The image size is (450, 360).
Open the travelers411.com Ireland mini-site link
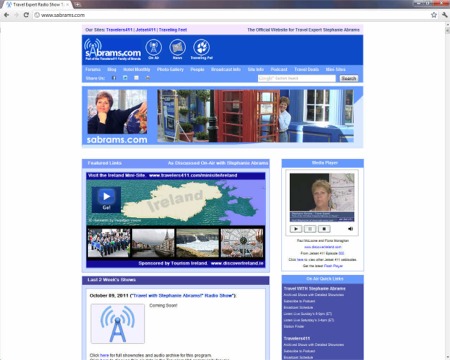[x=193, y=175]
